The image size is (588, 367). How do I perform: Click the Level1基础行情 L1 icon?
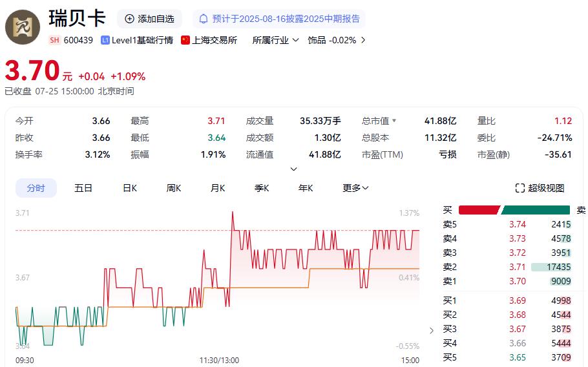[105, 40]
